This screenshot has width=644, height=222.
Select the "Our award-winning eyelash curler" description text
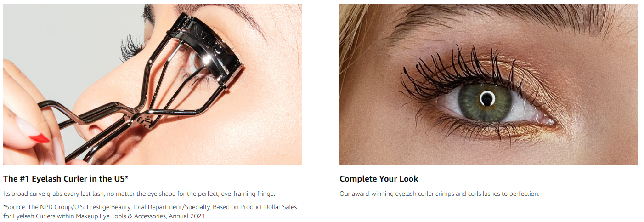pos(440,194)
